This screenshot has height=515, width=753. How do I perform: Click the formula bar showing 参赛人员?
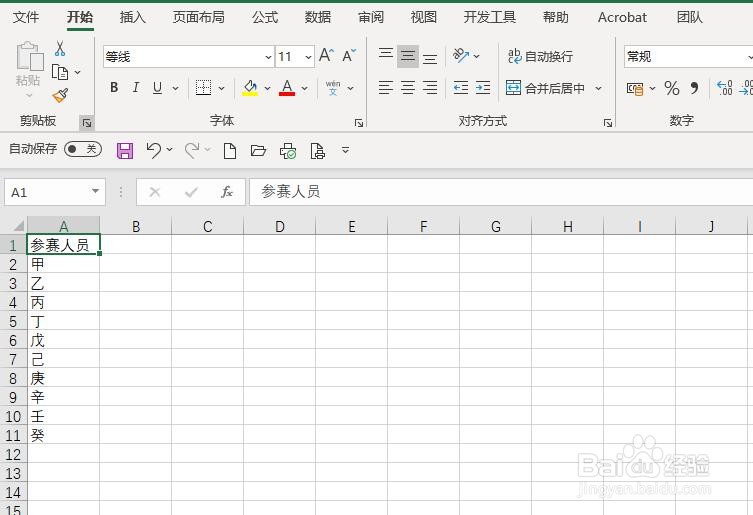pos(501,192)
